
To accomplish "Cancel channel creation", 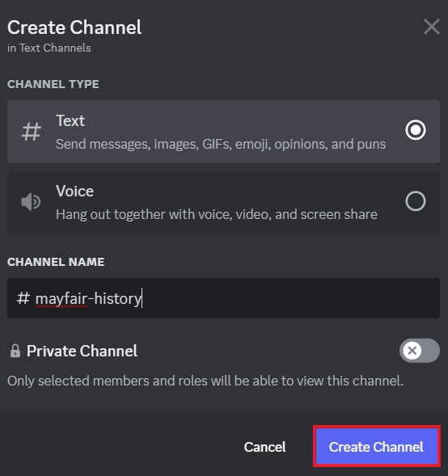I will [x=264, y=447].
